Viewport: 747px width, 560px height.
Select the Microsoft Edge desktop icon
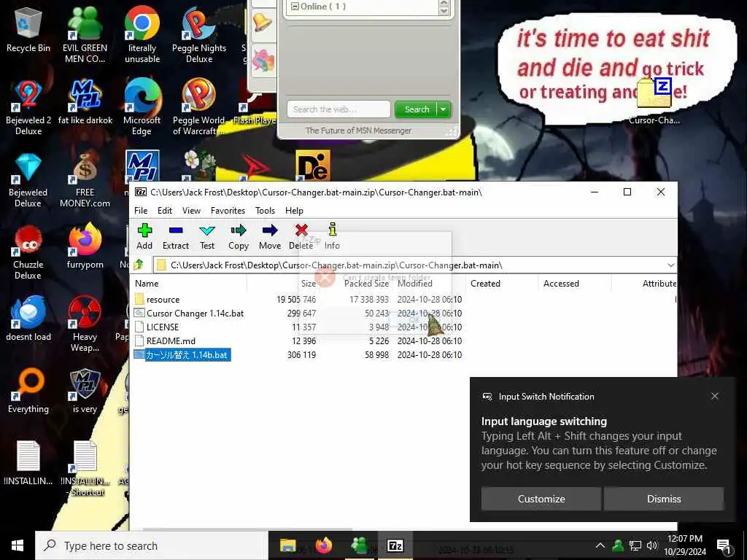(142, 108)
